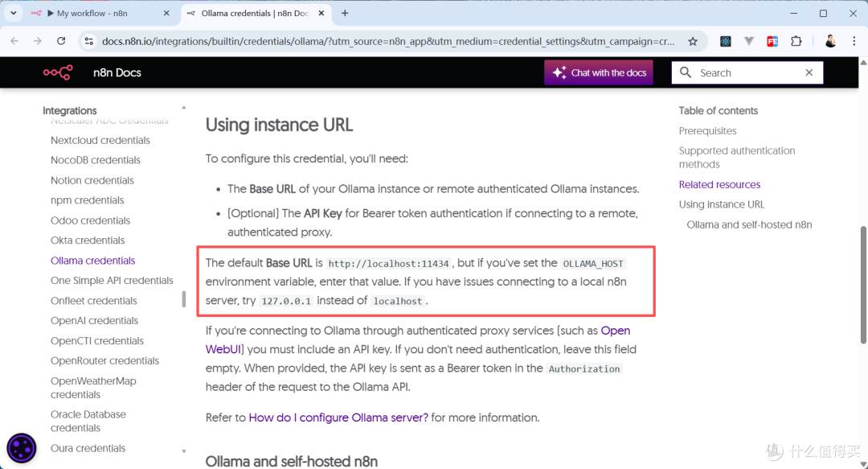Viewport: 868px width, 469px height.
Task: Open the purple assistant bubble icon
Action: pyautogui.click(x=22, y=448)
